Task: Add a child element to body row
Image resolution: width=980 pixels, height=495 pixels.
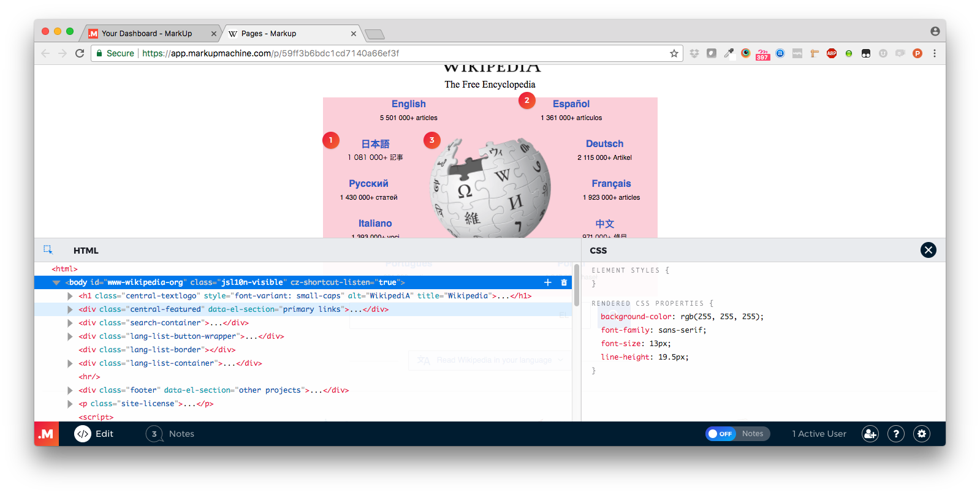Action: [548, 282]
